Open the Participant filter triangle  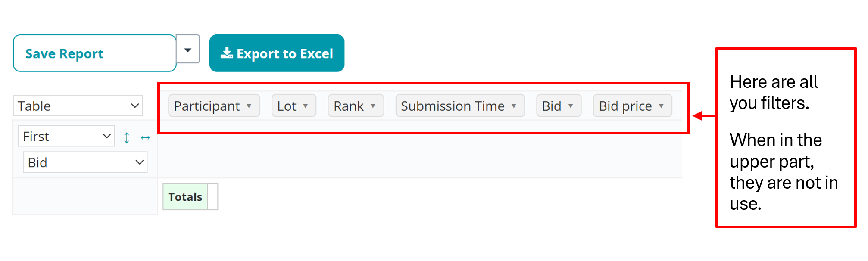(249, 106)
